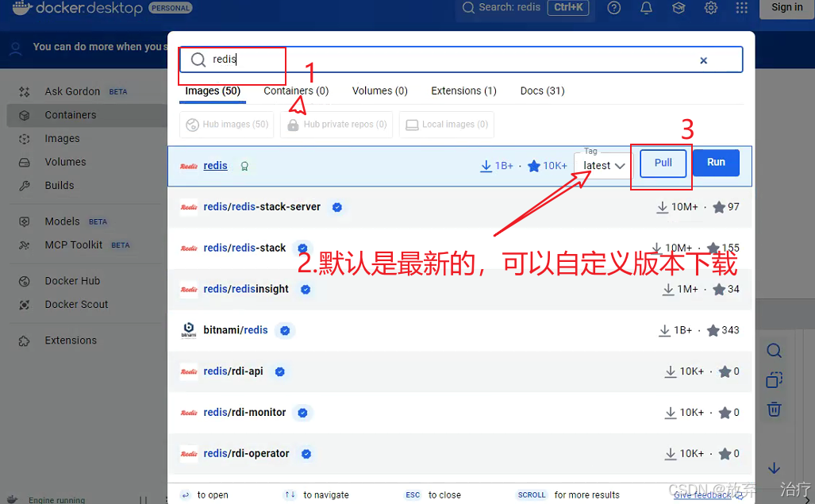Open the notifications bell icon
This screenshot has width=815, height=504.
coord(646,8)
